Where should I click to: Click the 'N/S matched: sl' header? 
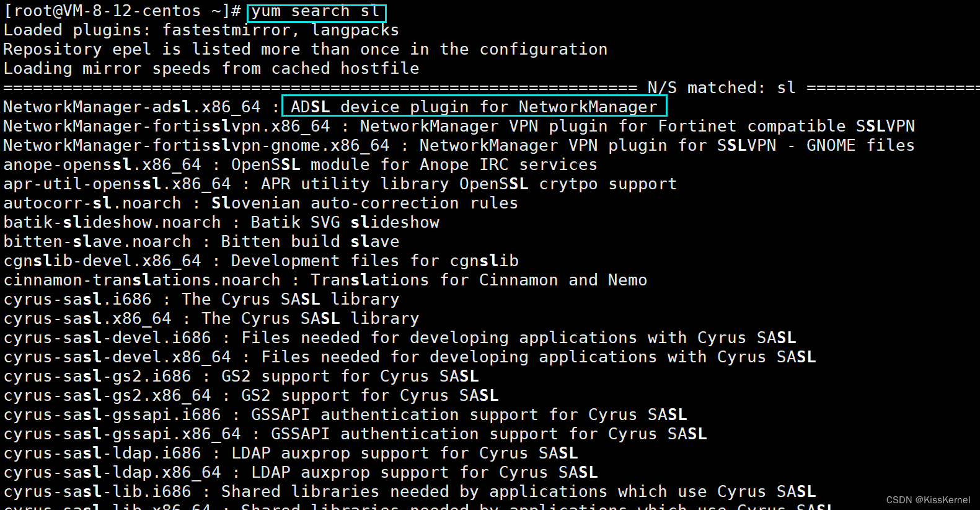click(x=722, y=88)
